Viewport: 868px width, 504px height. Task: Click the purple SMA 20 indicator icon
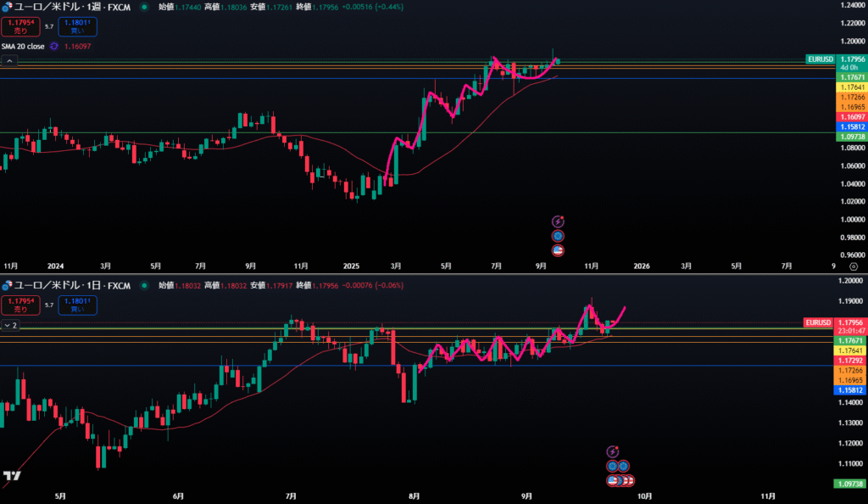pyautogui.click(x=54, y=47)
